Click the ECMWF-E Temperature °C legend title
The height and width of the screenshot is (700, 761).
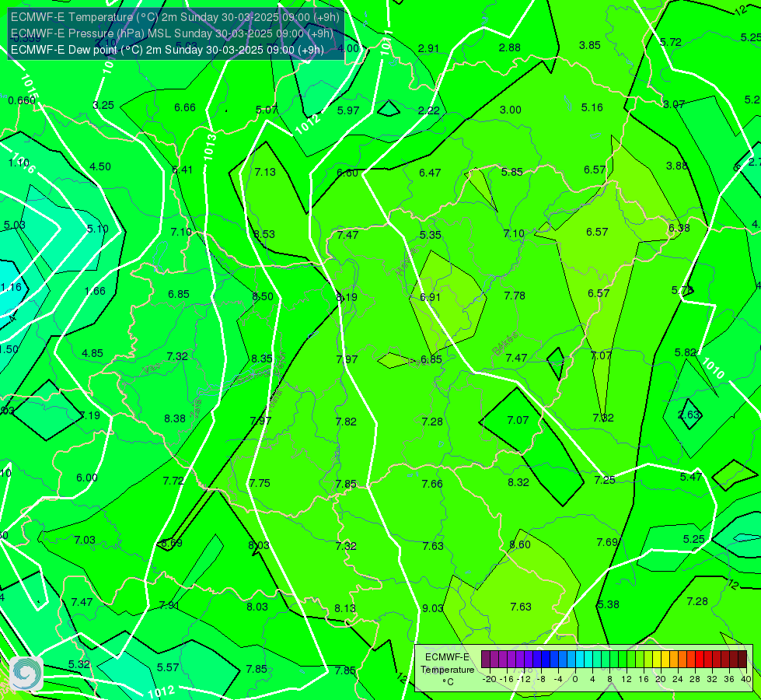447,670
